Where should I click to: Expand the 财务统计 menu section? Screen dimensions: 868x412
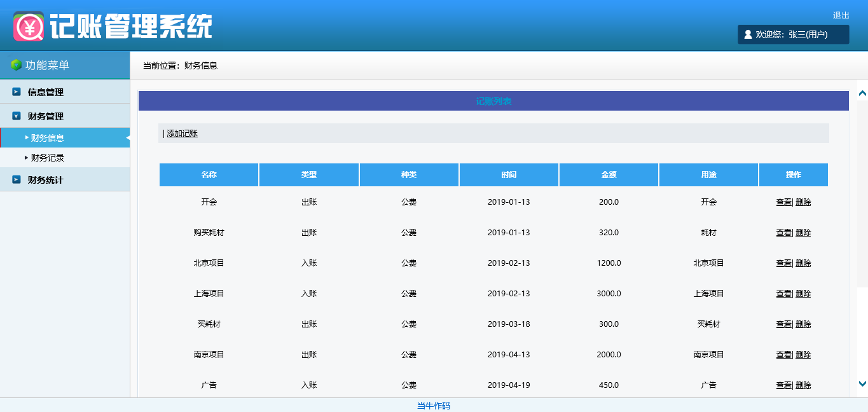65,180
